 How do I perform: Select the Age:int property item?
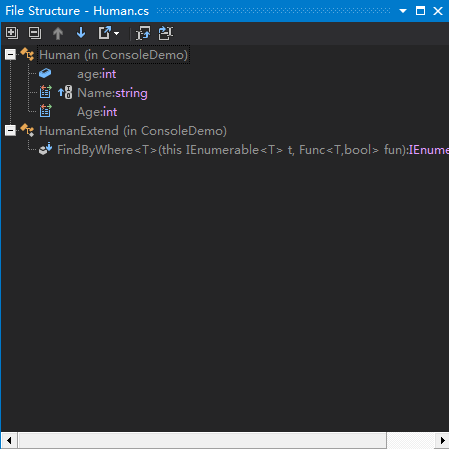[x=97, y=112]
